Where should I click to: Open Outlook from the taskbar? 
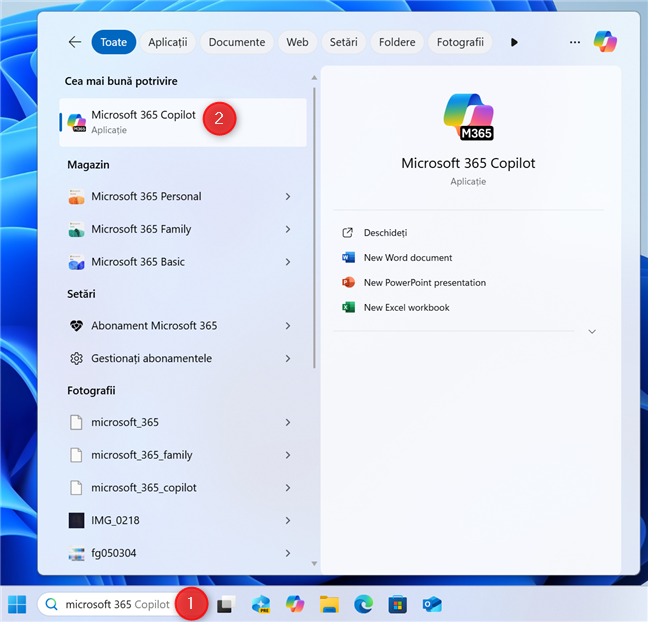pyautogui.click(x=432, y=604)
